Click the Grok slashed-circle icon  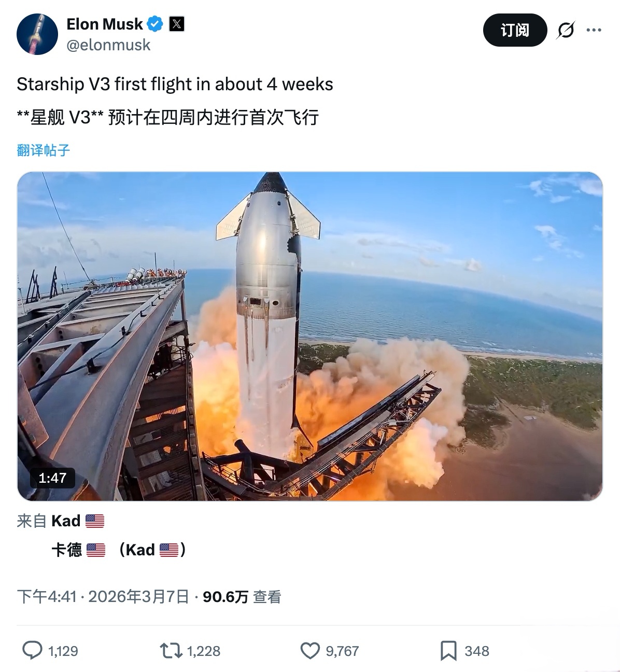point(566,30)
